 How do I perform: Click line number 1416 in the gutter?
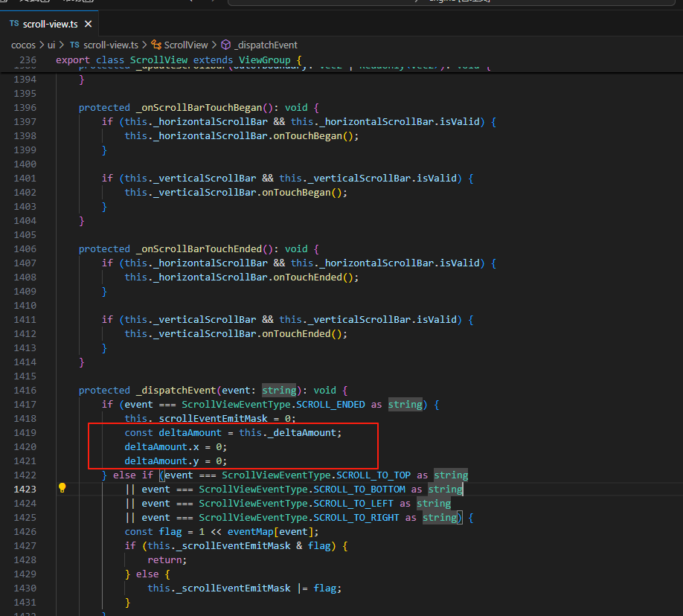(x=25, y=390)
